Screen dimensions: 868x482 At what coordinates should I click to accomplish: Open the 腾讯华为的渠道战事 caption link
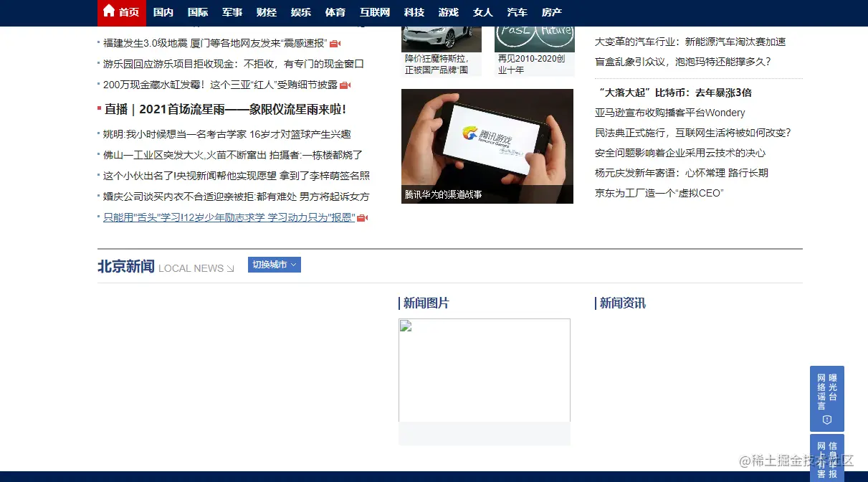pyautogui.click(x=443, y=194)
